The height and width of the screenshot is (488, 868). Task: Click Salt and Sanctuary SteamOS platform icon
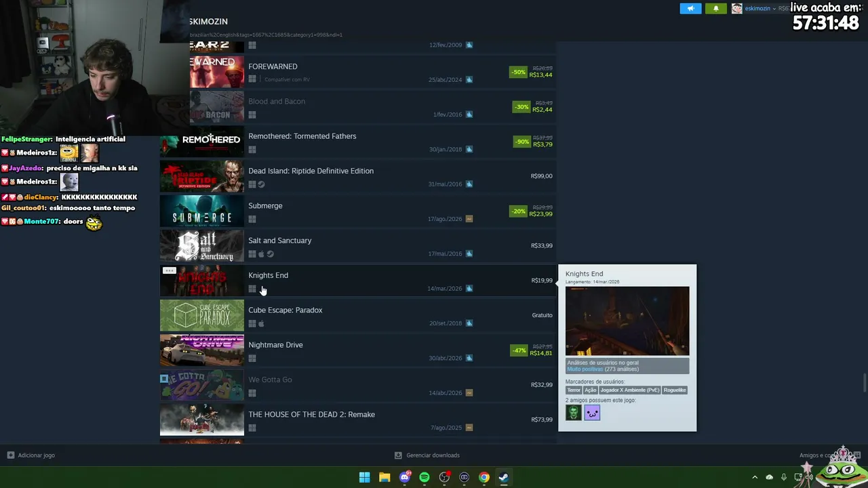[270, 254]
